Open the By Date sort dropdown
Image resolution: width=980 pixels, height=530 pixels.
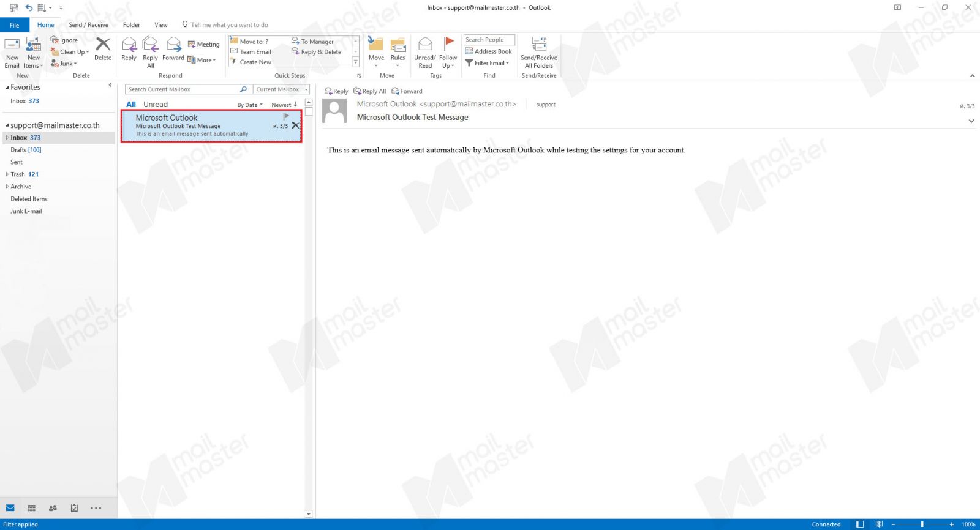[x=250, y=105]
